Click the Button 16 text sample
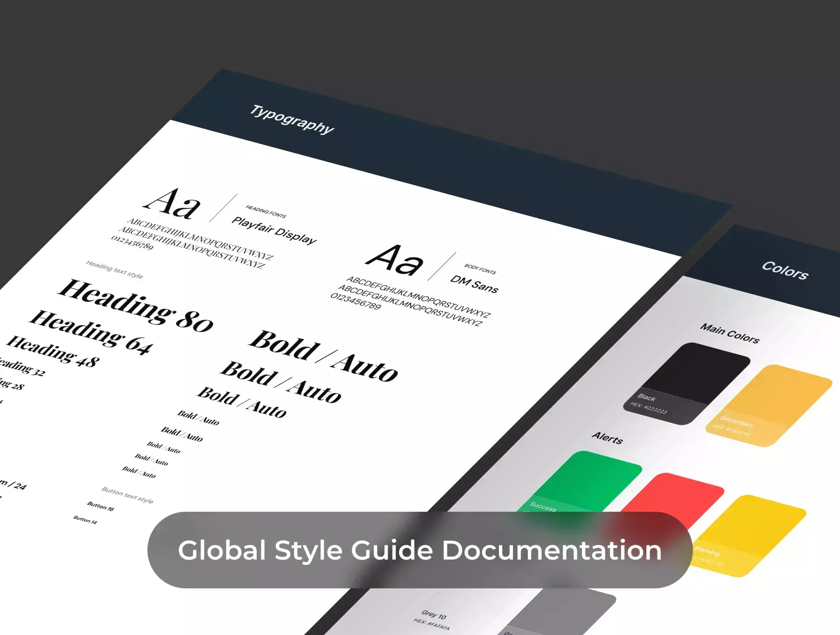840x635 pixels. 100,506
